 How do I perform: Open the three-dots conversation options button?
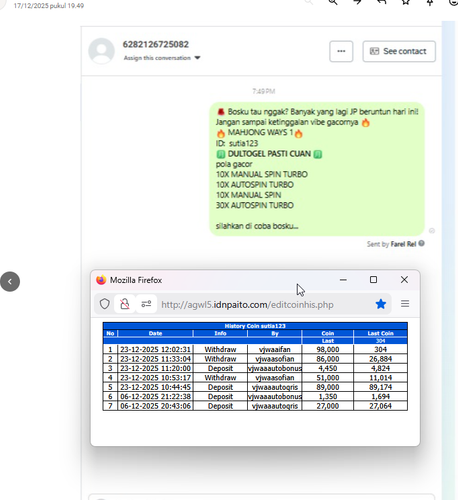coord(341,51)
